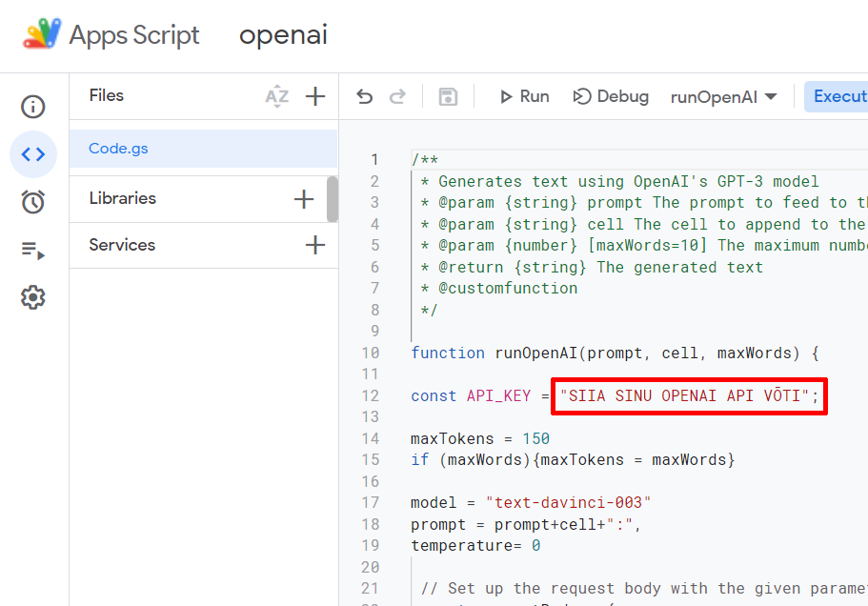Click the openai project title
Screen dimensions: 868x606
[283, 35]
